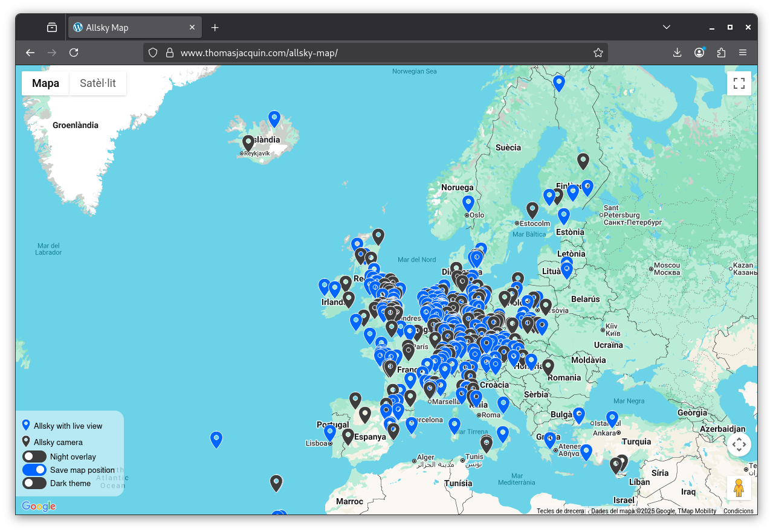This screenshot has width=773, height=532.
Task: Open the browser extensions panel
Action: pyautogui.click(x=721, y=53)
